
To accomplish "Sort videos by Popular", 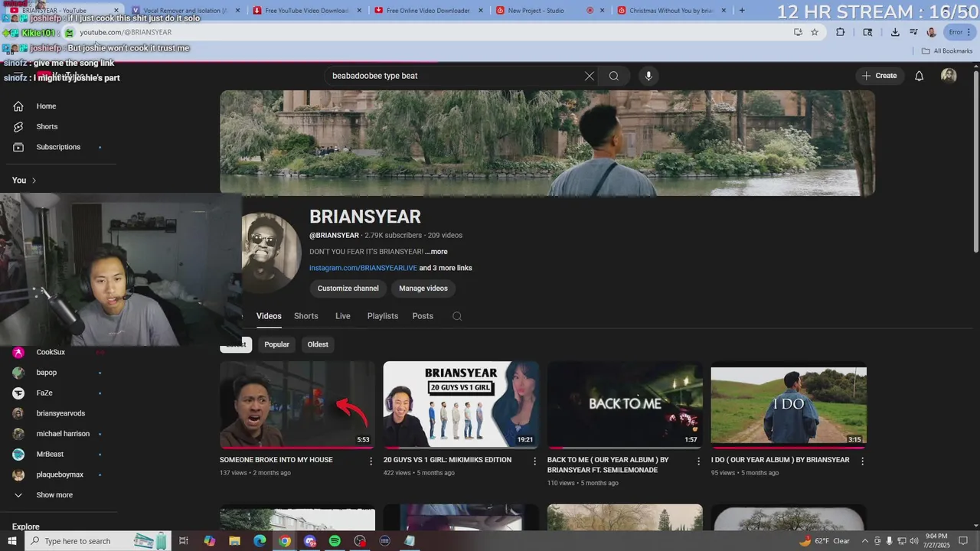I will point(276,344).
